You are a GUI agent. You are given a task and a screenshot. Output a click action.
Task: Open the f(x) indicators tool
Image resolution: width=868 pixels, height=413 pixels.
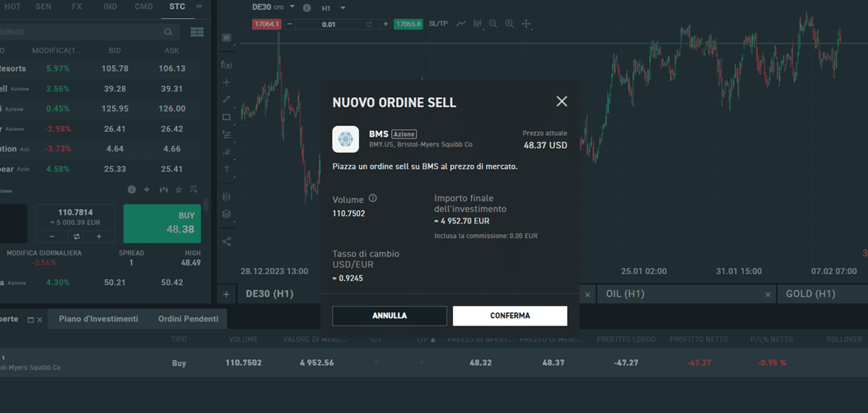coord(226,64)
